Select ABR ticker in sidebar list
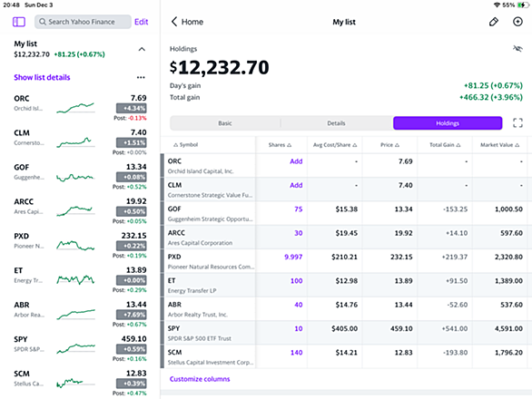The image size is (532, 399). tap(22, 305)
